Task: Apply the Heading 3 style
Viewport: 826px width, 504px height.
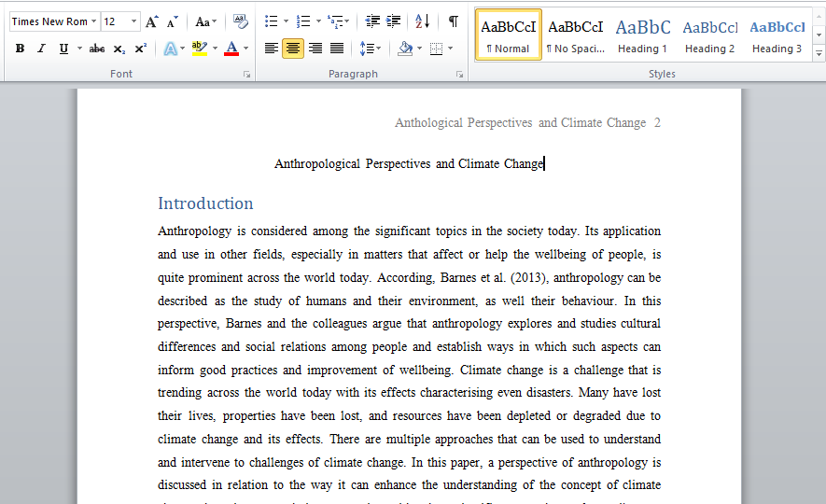Action: tap(777, 35)
